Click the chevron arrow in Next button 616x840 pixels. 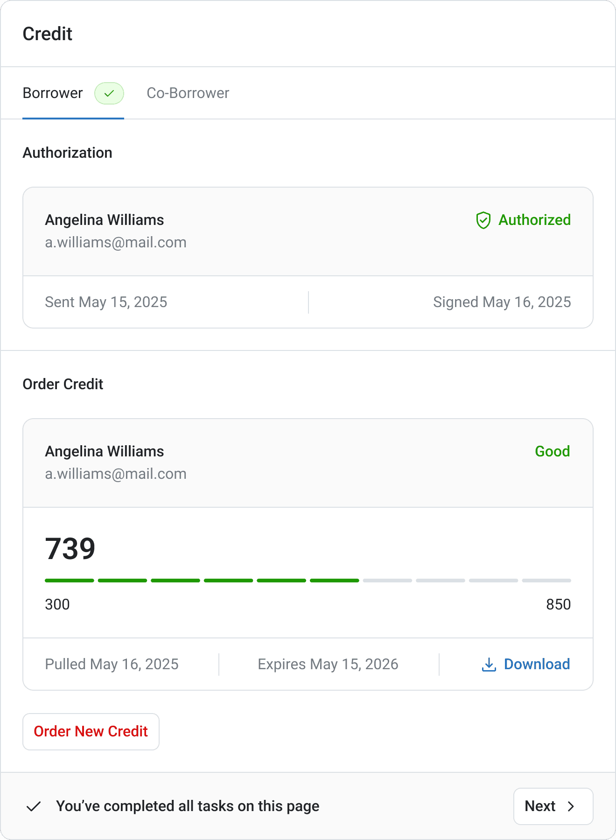coord(571,806)
